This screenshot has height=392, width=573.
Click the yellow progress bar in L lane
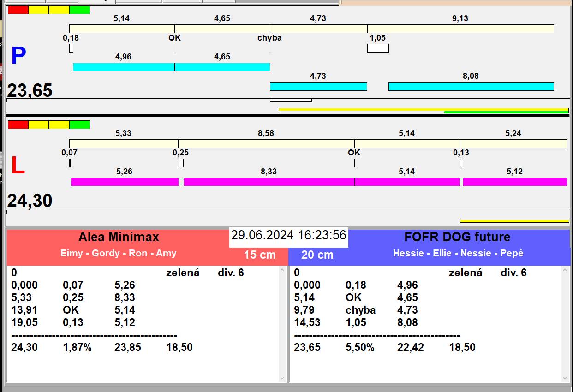click(514, 221)
